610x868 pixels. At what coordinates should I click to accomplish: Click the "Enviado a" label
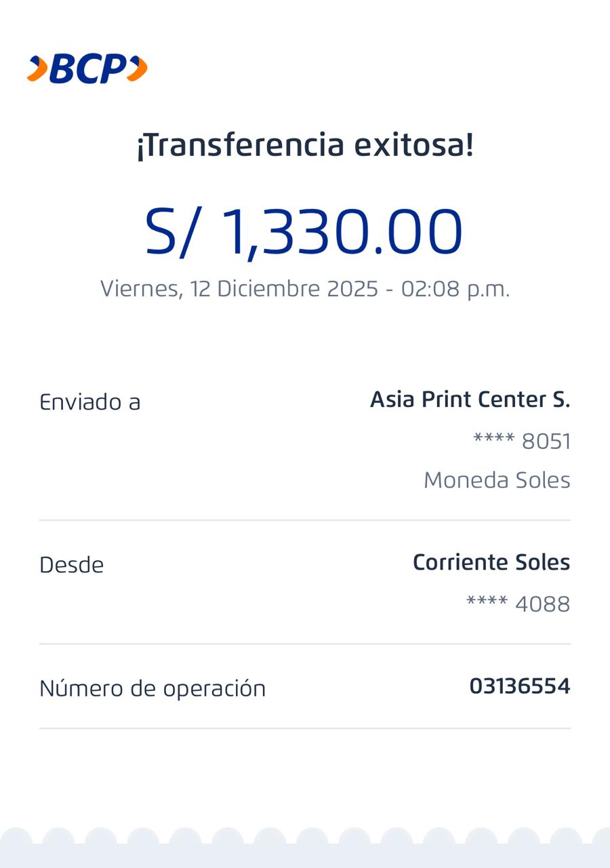pyautogui.click(x=89, y=402)
